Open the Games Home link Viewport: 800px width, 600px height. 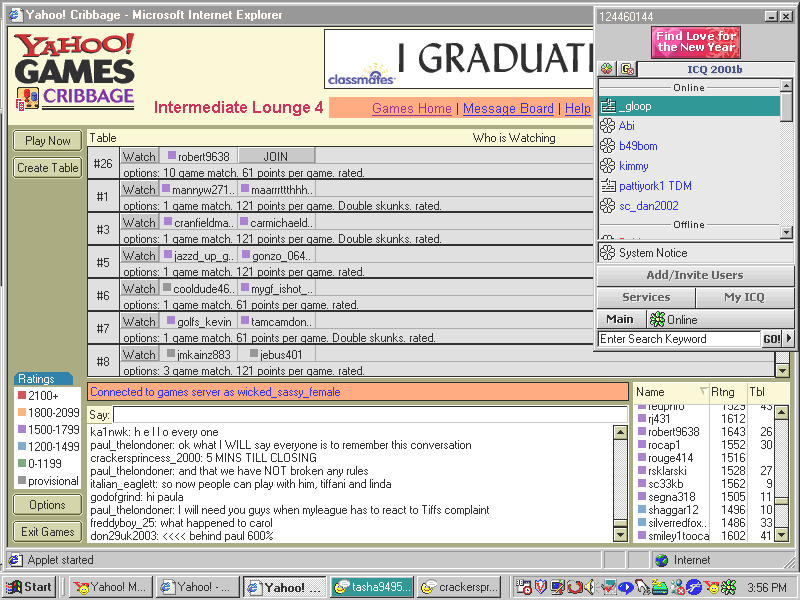click(412, 108)
